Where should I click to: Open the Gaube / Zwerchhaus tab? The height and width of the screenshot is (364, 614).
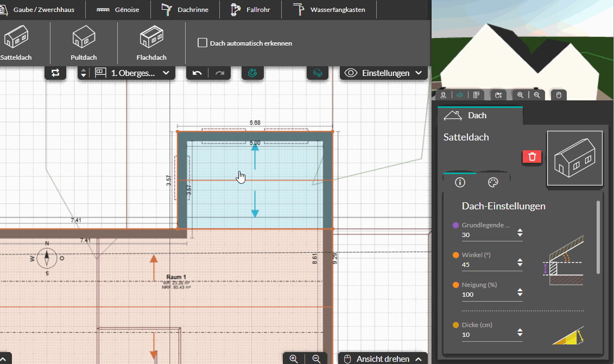click(x=37, y=9)
